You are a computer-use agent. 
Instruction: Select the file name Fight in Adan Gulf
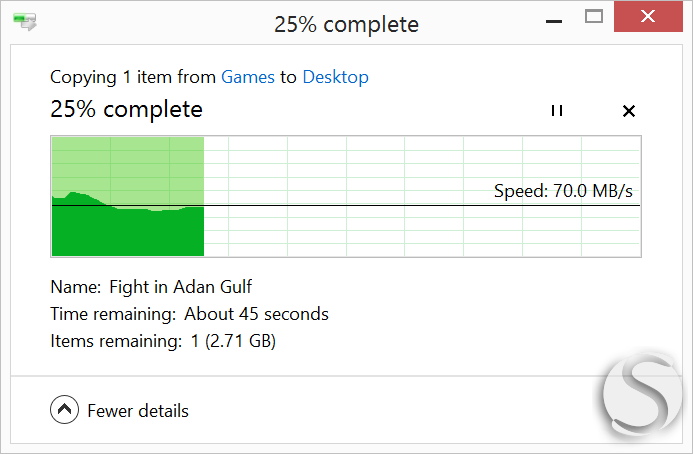click(x=180, y=287)
